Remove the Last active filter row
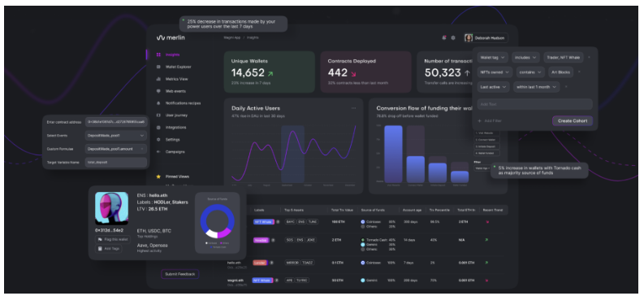This screenshot has width=644, height=296. point(566,87)
